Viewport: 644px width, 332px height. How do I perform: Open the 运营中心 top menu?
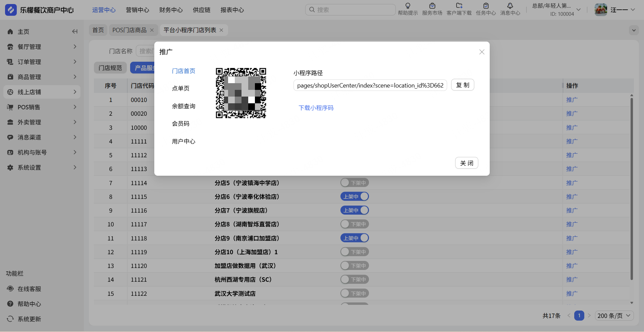(104, 10)
